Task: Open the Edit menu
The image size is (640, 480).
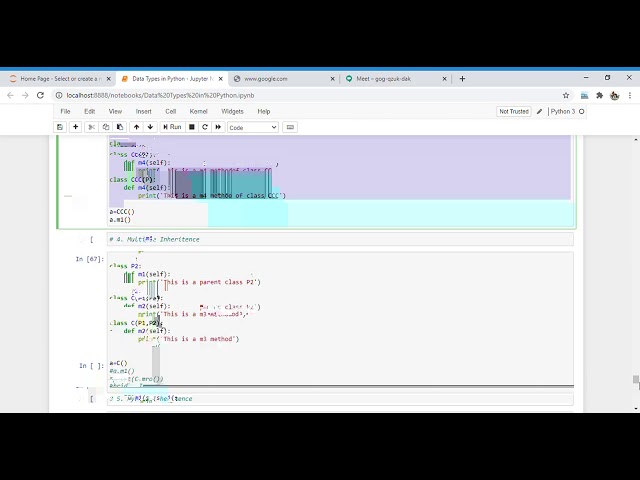Action: pos(89,111)
